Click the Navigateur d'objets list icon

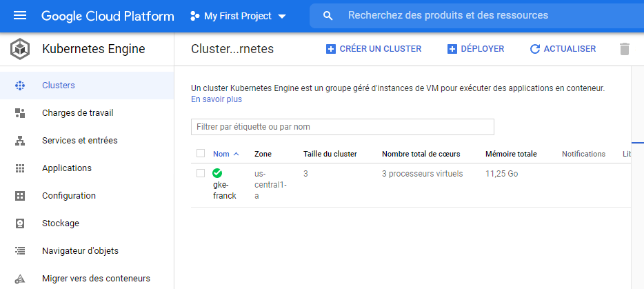20,251
